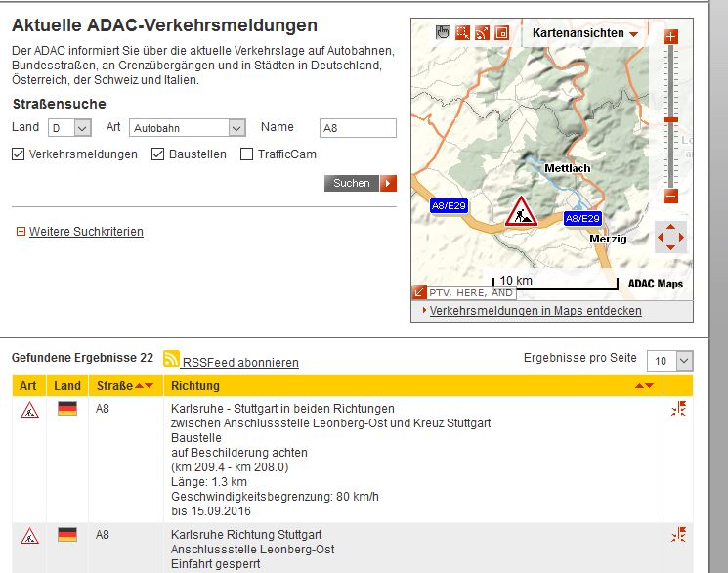
Task: Show Leonberg-Ost Kreuz Stuttgart entry on map
Action: pos(678,408)
